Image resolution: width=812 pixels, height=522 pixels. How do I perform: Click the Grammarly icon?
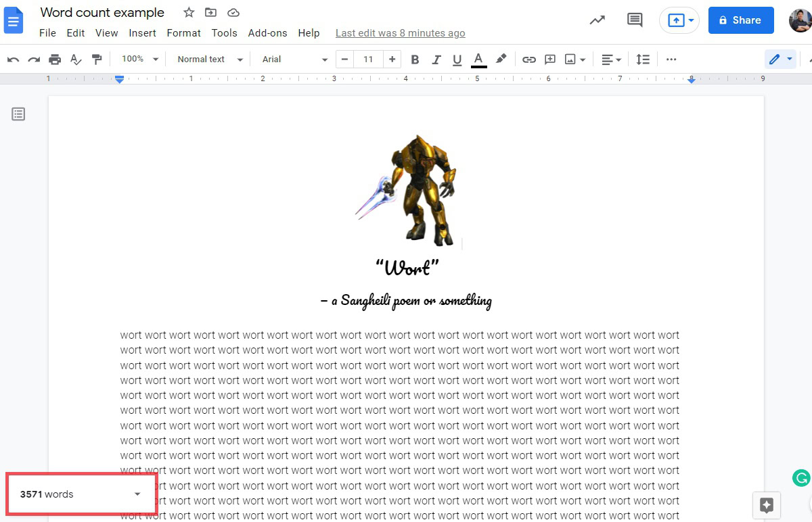pos(800,478)
